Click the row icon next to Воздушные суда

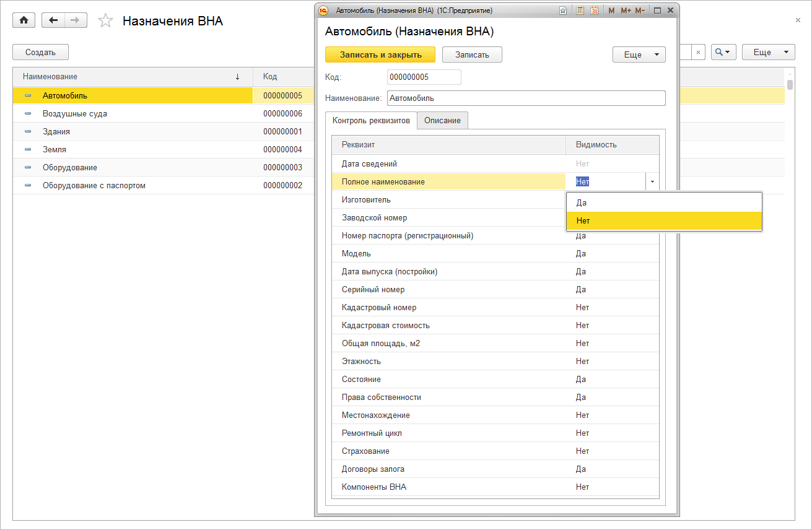28,114
